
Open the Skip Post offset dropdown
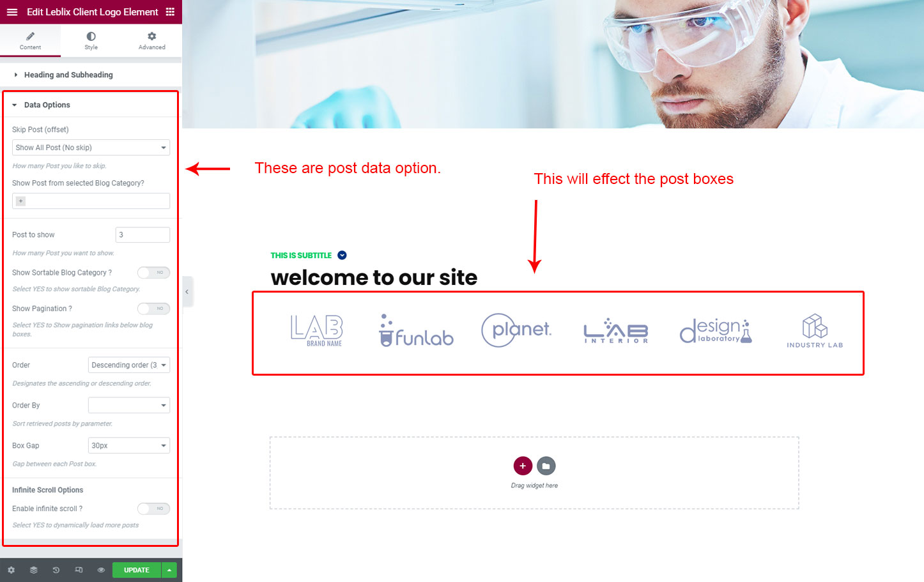point(91,148)
